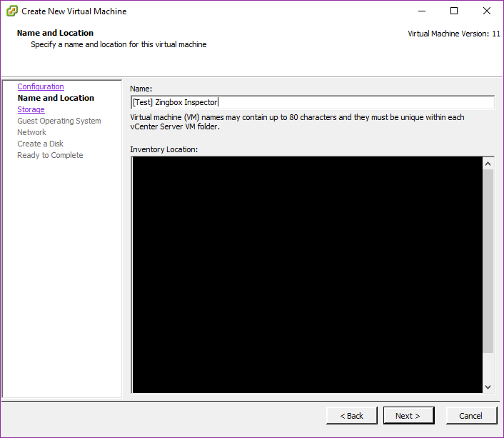Click the Ready to Complete step
The width and height of the screenshot is (504, 438).
point(50,155)
